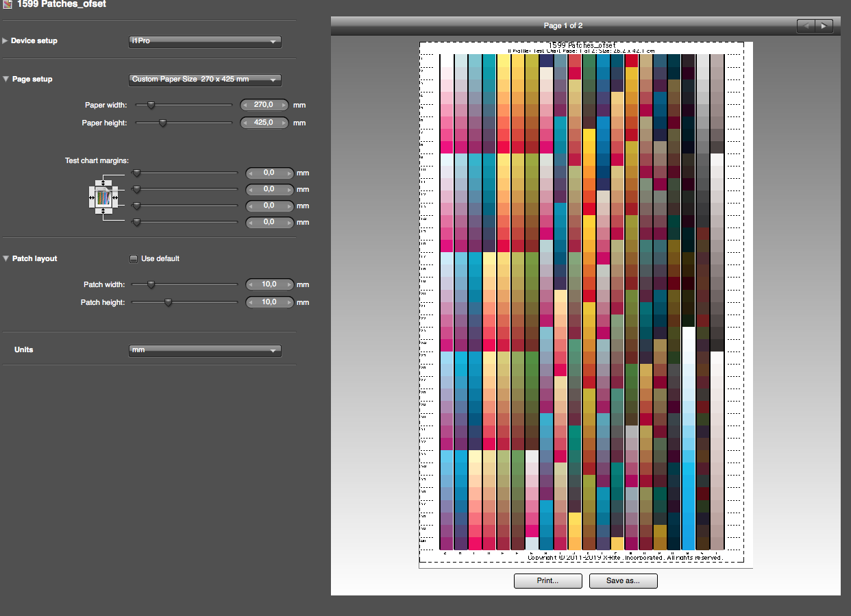Increase the top margin value arrow
This screenshot has width=851, height=616.
pos(289,173)
